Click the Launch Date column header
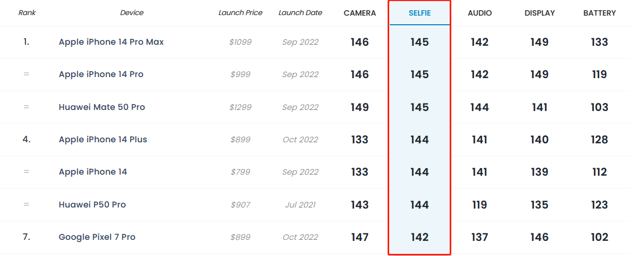The height and width of the screenshot is (256, 644). tap(300, 12)
